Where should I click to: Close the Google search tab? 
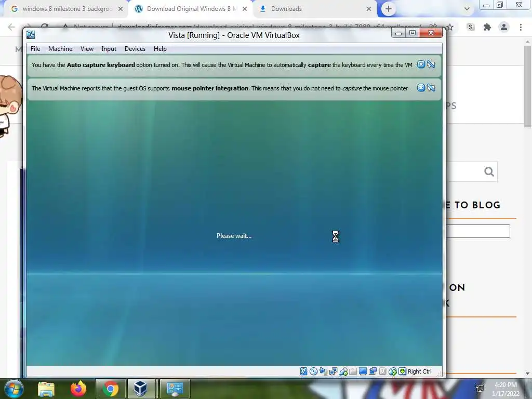[x=121, y=9]
